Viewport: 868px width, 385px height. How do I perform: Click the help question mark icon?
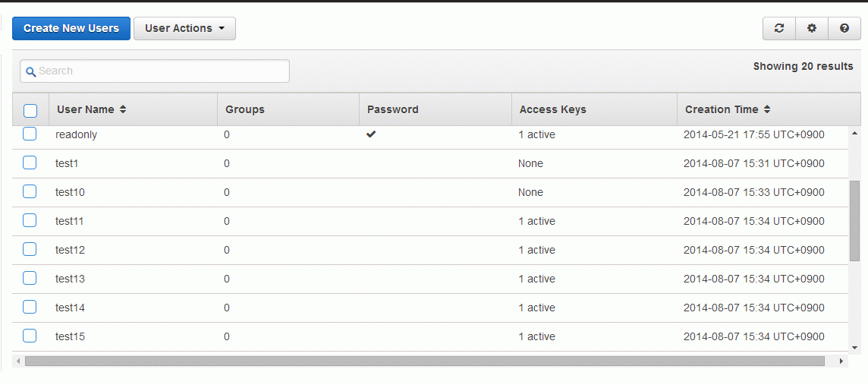(x=844, y=28)
